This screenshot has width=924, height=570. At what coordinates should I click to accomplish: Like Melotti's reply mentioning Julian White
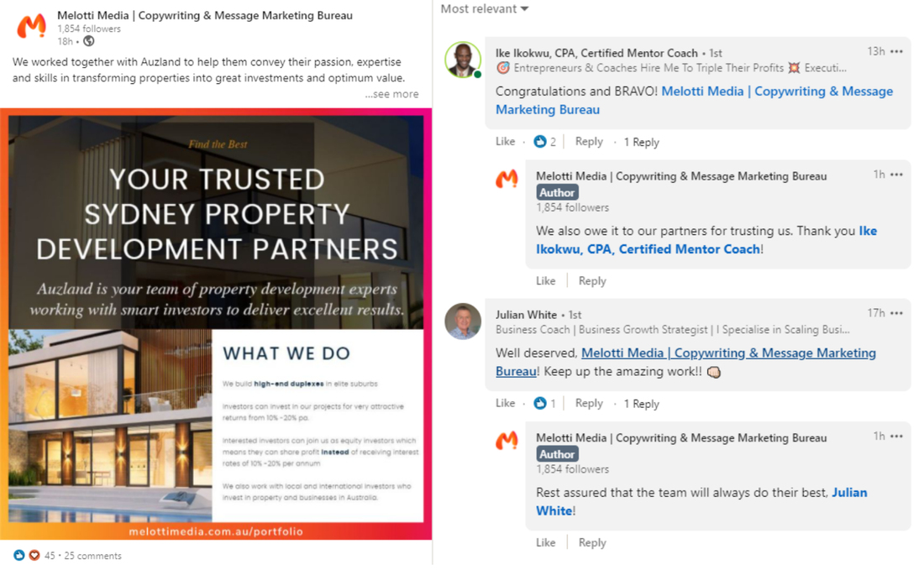tap(546, 543)
